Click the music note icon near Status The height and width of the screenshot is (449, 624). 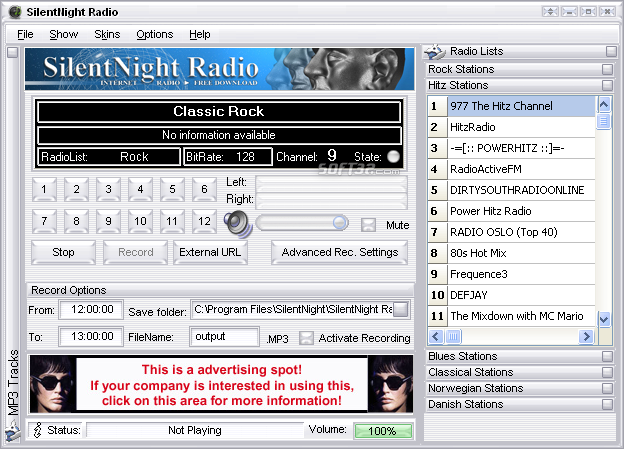[38, 430]
